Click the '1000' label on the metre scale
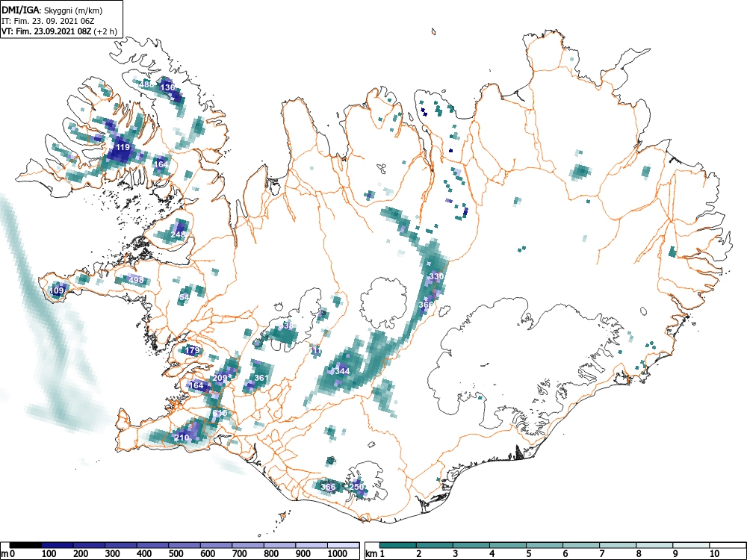The image size is (747, 560). (338, 554)
